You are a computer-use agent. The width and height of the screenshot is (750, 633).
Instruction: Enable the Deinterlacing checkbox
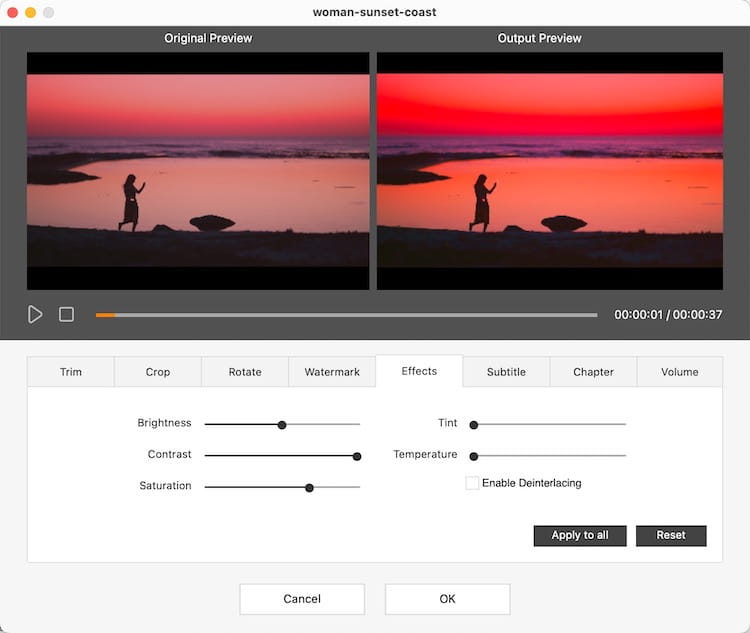[472, 483]
